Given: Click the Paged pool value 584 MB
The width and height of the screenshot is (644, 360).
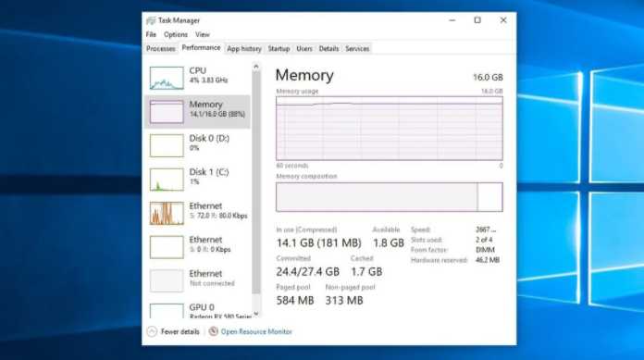Looking at the screenshot, I should [x=295, y=301].
